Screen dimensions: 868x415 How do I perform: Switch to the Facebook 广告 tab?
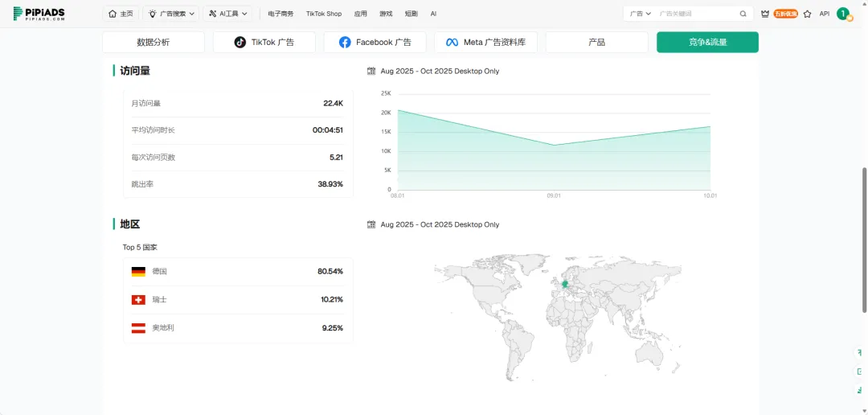(375, 43)
